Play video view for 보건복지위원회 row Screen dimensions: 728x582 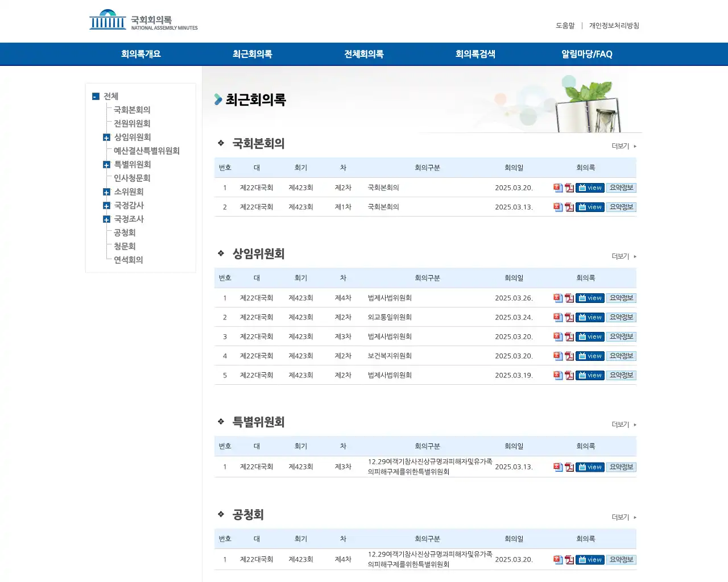[x=590, y=356]
